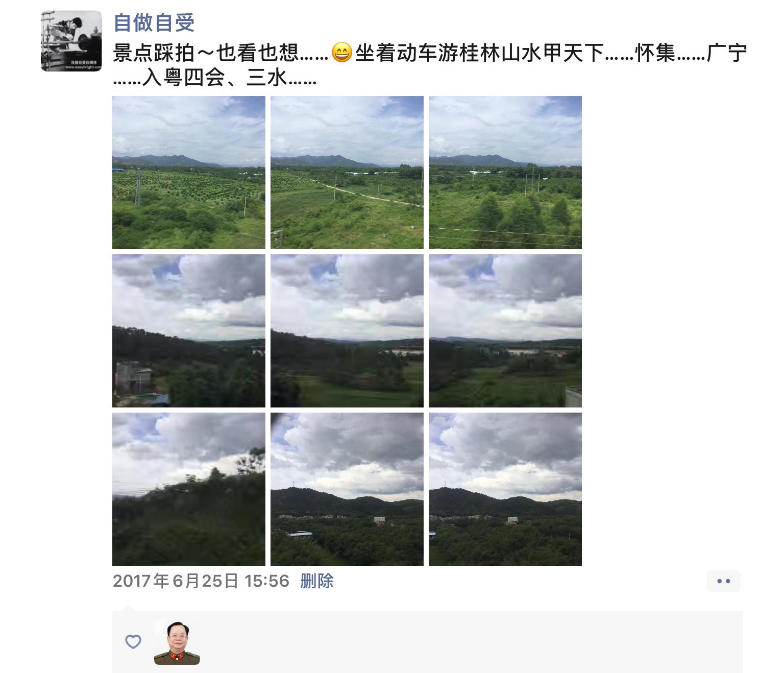This screenshot has height=673, width=784.
Task: Open middle-row left photo with gray building
Action: point(189,331)
